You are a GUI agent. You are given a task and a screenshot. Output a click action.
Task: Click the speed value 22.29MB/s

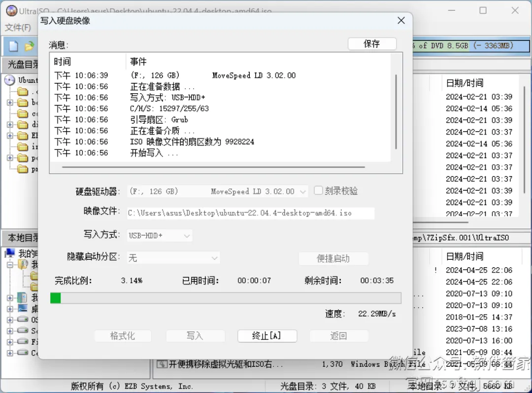pos(377,314)
